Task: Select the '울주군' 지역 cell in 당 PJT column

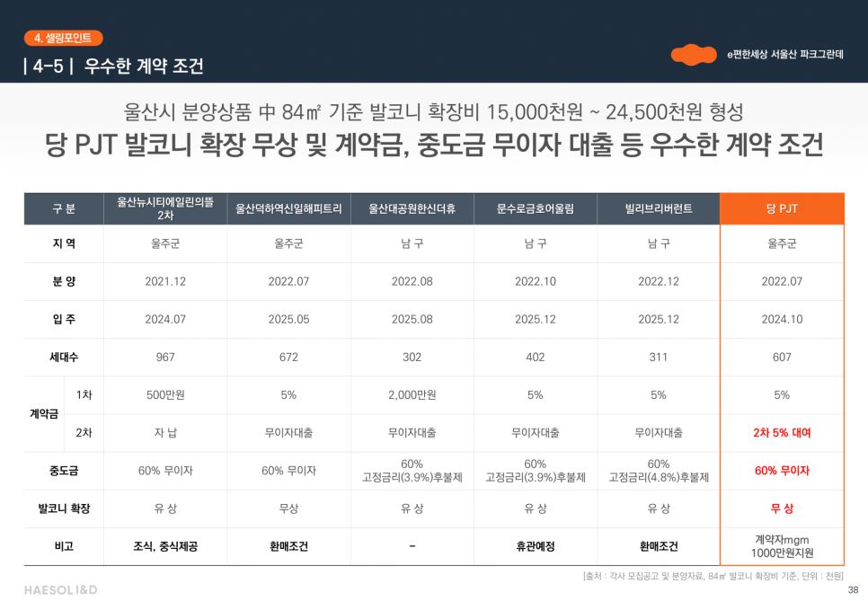Action: click(x=782, y=243)
